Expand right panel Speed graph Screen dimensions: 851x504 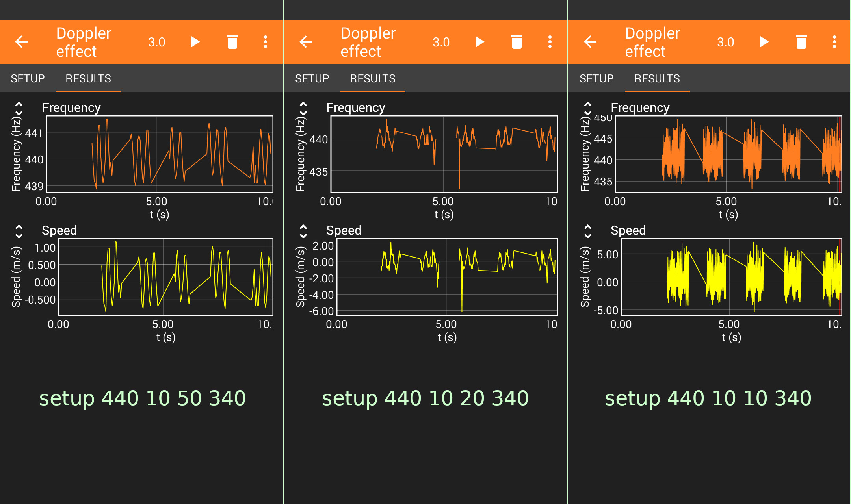point(588,232)
